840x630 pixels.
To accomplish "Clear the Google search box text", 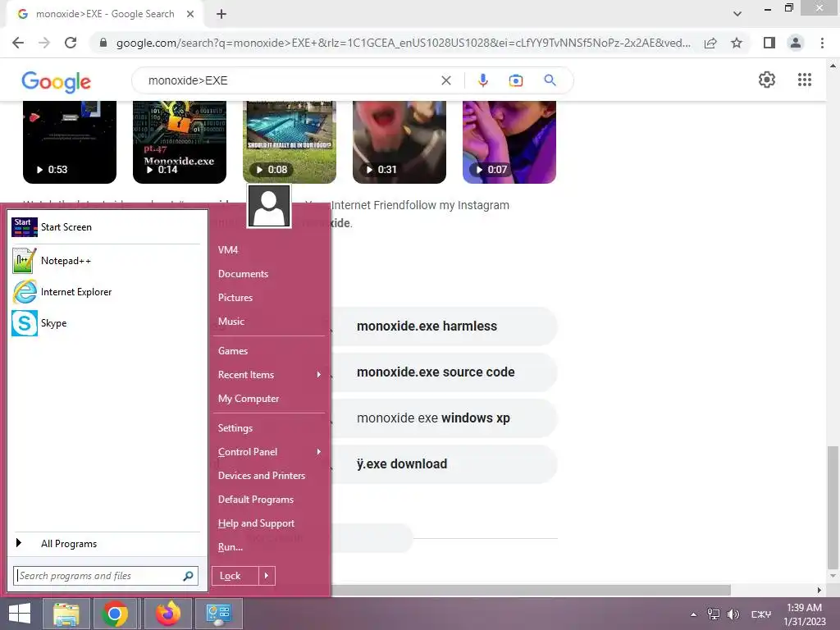I will pyautogui.click(x=445, y=80).
